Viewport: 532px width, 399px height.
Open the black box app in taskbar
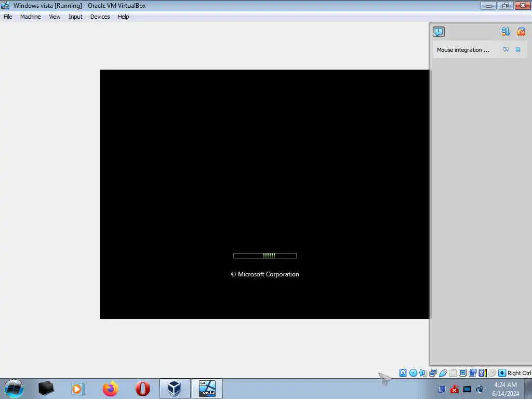coord(46,389)
